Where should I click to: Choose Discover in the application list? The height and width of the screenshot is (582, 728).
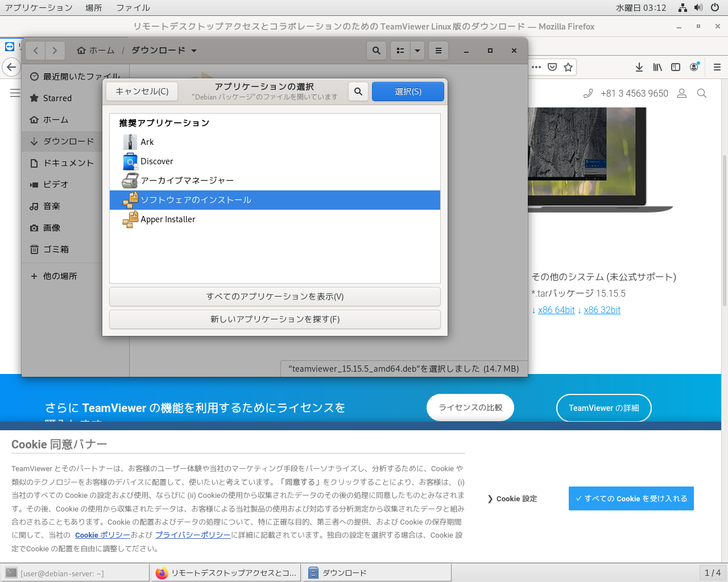point(275,161)
